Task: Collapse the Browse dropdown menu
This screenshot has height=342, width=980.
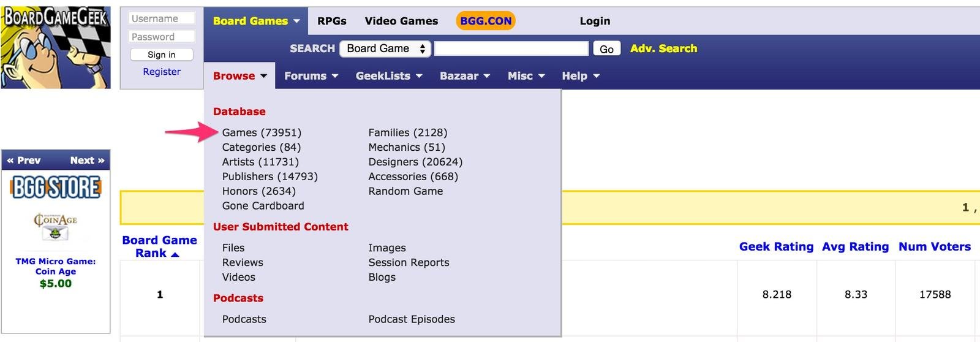Action: point(239,76)
